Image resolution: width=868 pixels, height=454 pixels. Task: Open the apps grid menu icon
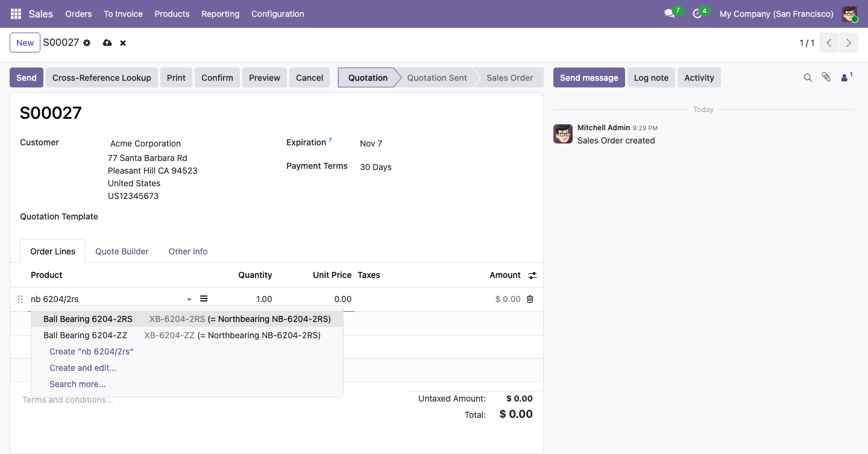pyautogui.click(x=16, y=13)
